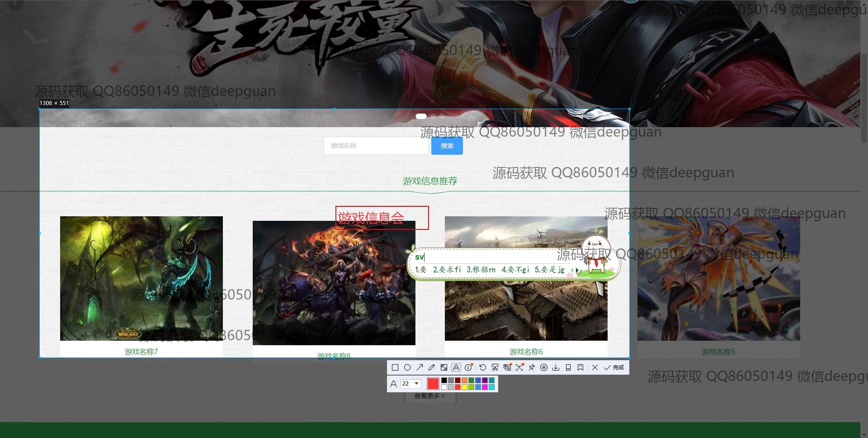868x438 pixels.
Task: Select the arrow annotation tool
Action: tap(420, 367)
